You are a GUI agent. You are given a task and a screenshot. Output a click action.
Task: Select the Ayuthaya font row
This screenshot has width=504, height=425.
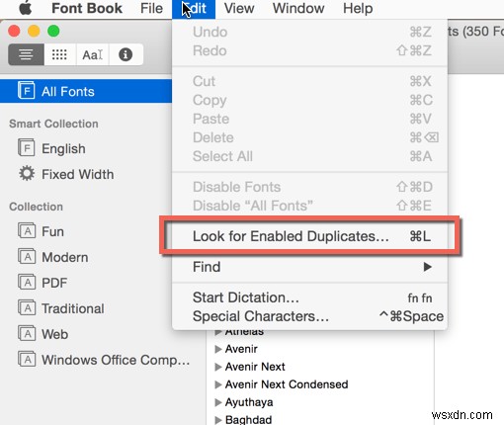pyautogui.click(x=320, y=402)
